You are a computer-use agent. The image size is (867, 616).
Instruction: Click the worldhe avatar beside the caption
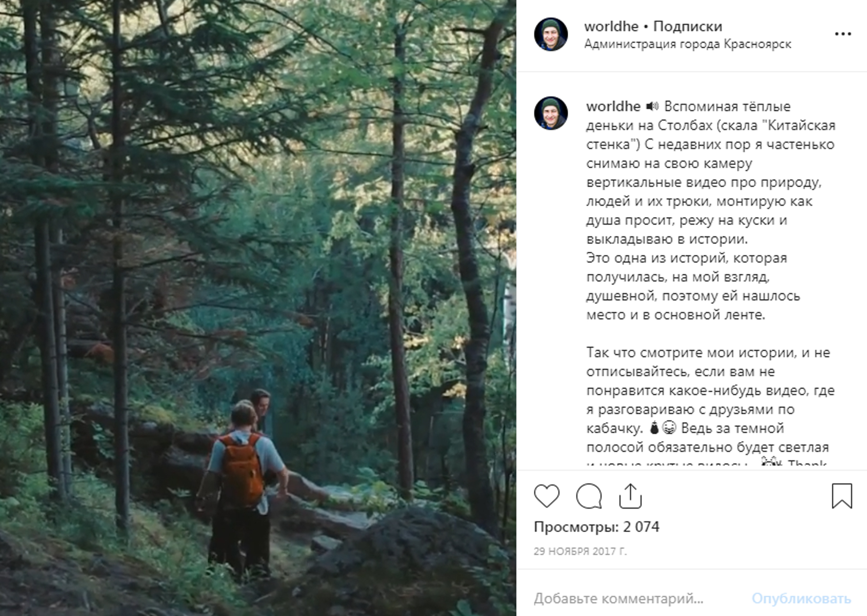pyautogui.click(x=551, y=113)
